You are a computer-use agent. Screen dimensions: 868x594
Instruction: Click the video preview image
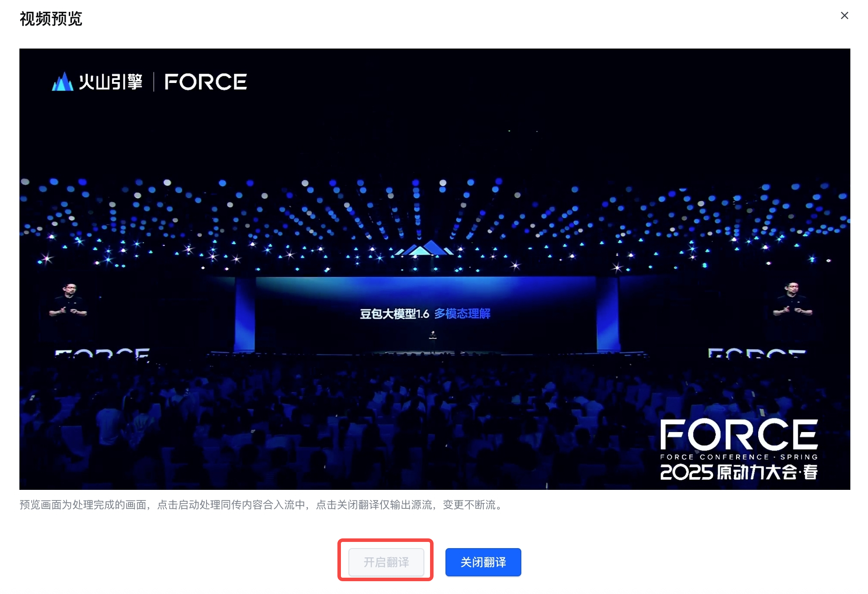pyautogui.click(x=434, y=269)
